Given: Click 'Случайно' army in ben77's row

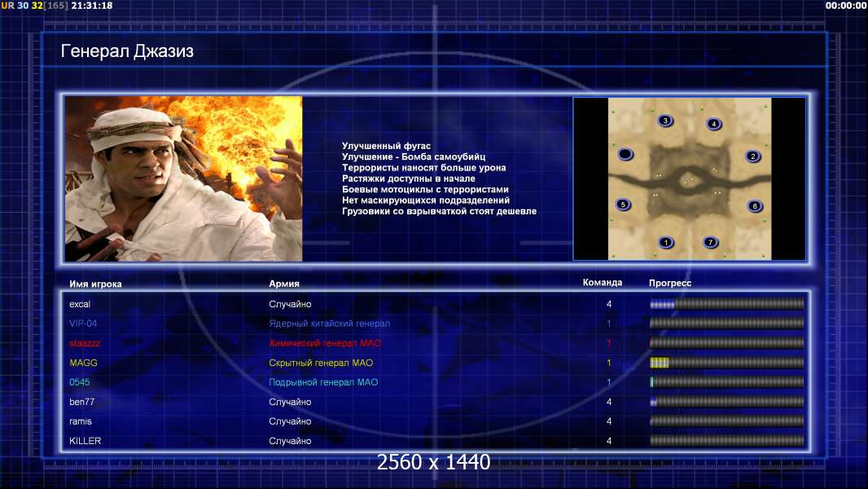Looking at the screenshot, I should tap(290, 402).
